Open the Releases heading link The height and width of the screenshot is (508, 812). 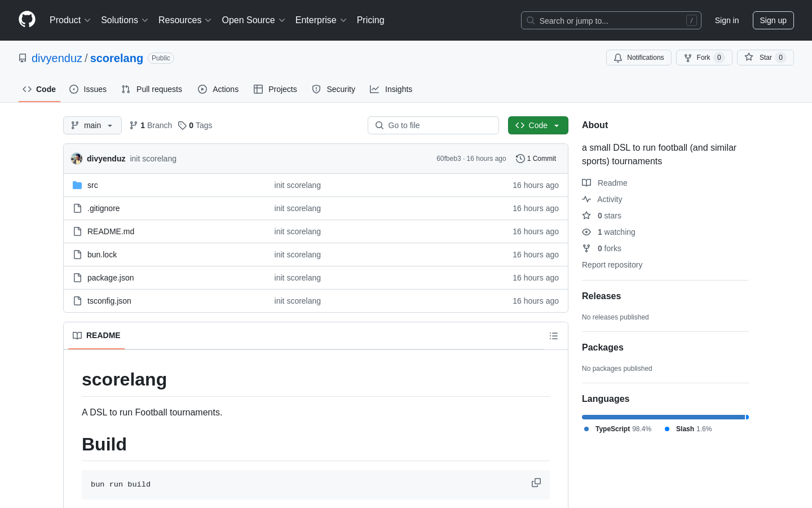coord(601,296)
